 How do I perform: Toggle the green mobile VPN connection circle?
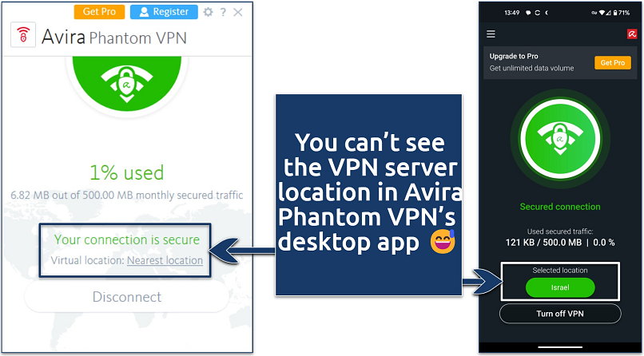(x=560, y=139)
